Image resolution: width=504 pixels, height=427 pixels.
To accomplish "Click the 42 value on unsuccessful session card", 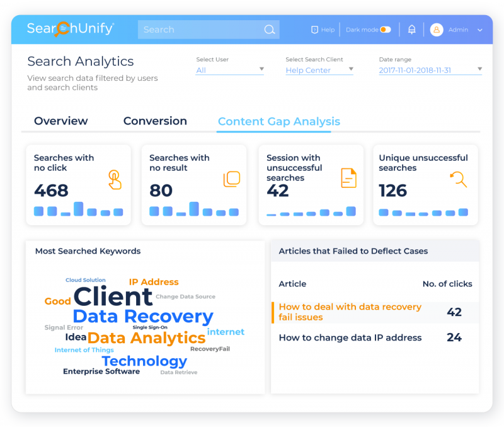I will (278, 190).
